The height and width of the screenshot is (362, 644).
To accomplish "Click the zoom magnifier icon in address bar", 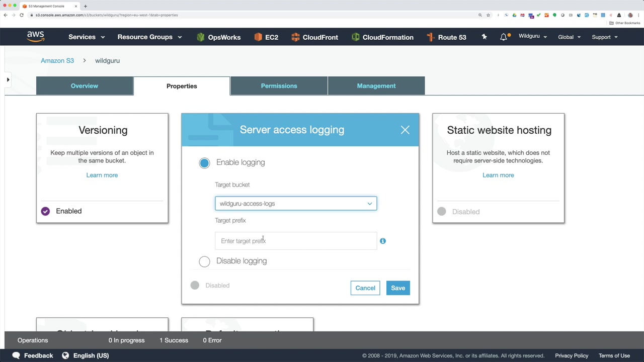I will (480, 15).
